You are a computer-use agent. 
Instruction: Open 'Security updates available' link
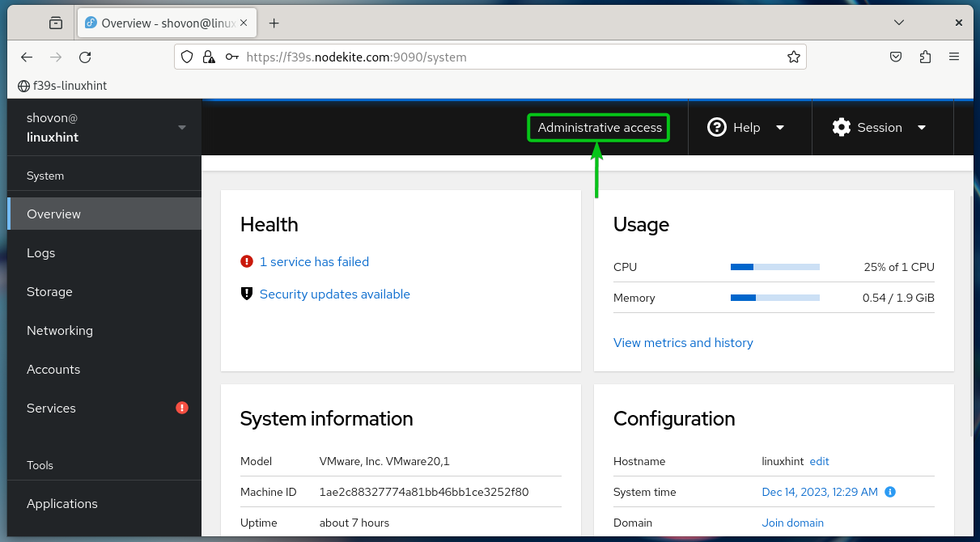(x=335, y=294)
